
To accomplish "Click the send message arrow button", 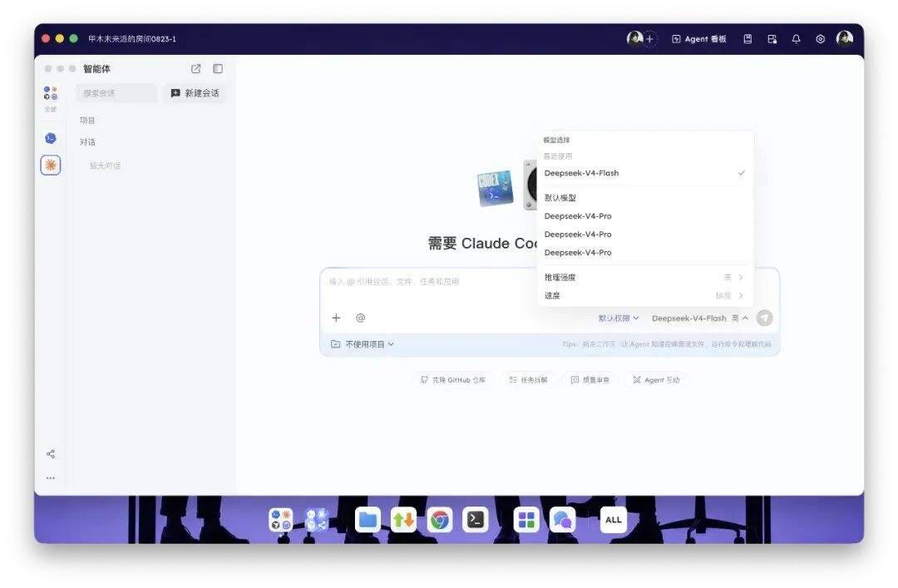I will (x=765, y=318).
